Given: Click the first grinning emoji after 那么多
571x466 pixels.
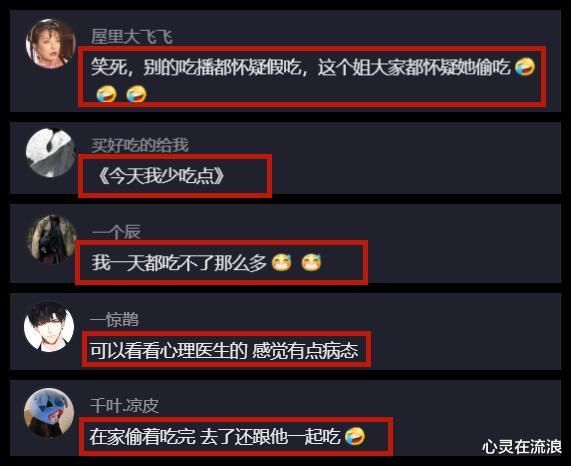Looking at the screenshot, I should pos(281,262).
